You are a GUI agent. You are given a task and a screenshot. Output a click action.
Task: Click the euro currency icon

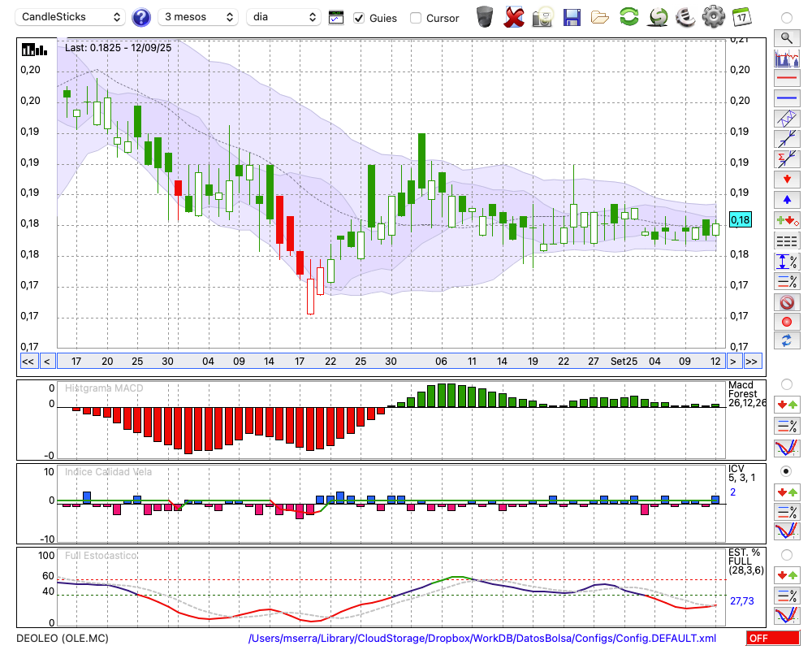685,17
